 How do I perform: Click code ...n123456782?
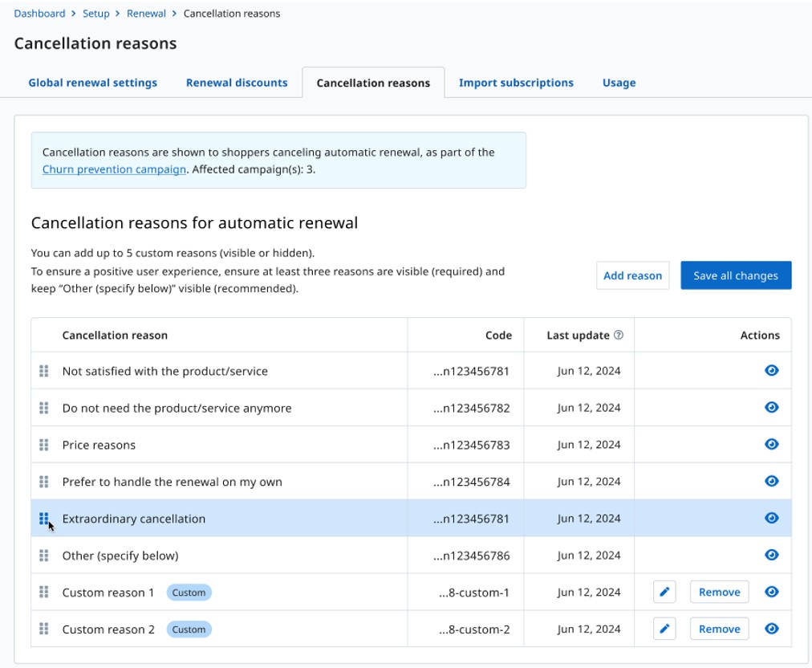tap(471, 409)
